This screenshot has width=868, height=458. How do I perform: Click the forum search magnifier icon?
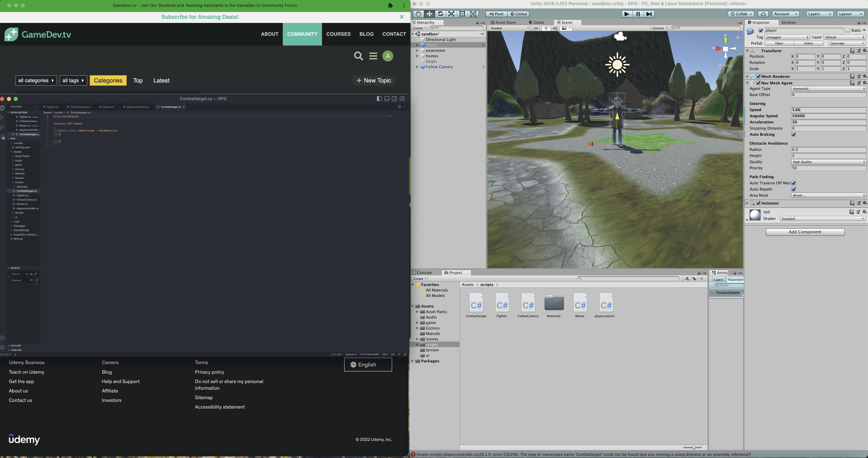[x=359, y=56]
